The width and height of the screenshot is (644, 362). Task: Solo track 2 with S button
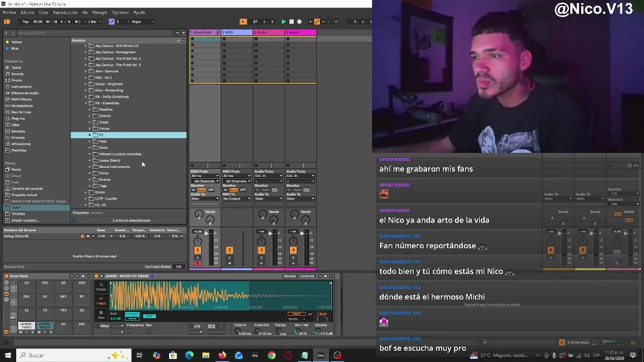coord(229,258)
